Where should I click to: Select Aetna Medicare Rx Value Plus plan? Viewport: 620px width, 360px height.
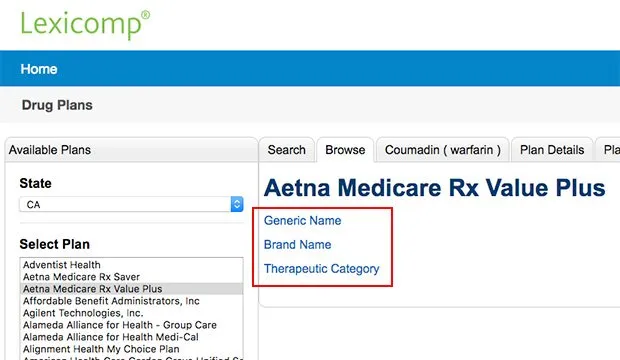pyautogui.click(x=131, y=289)
